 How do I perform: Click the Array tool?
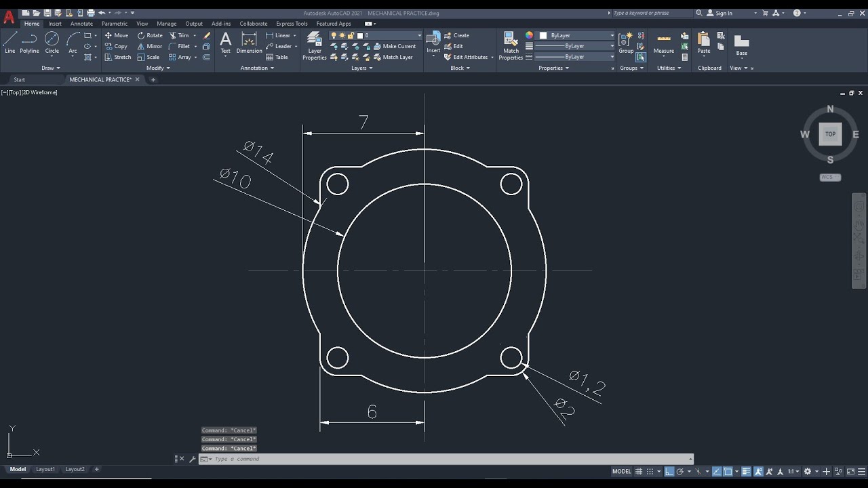[180, 57]
